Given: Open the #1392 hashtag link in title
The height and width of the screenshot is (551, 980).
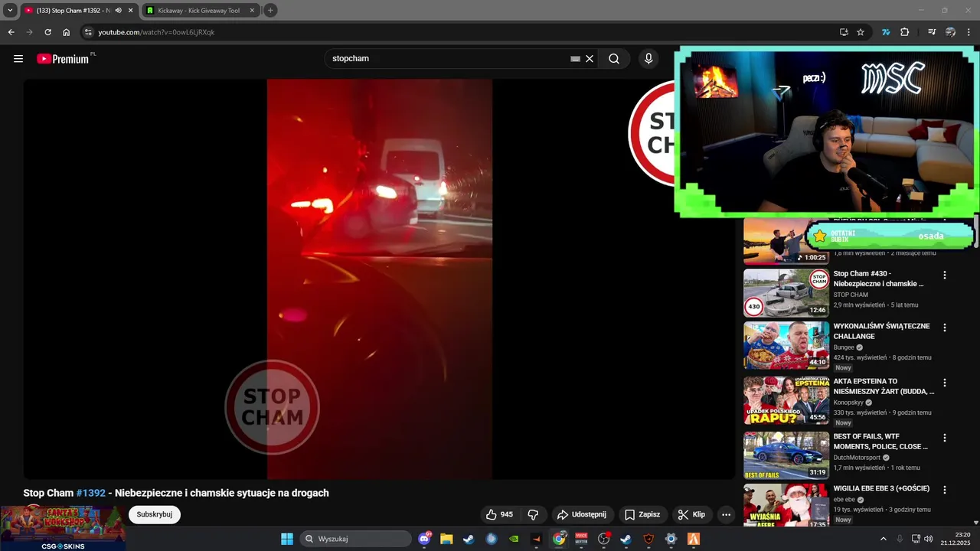Looking at the screenshot, I should pyautogui.click(x=91, y=493).
